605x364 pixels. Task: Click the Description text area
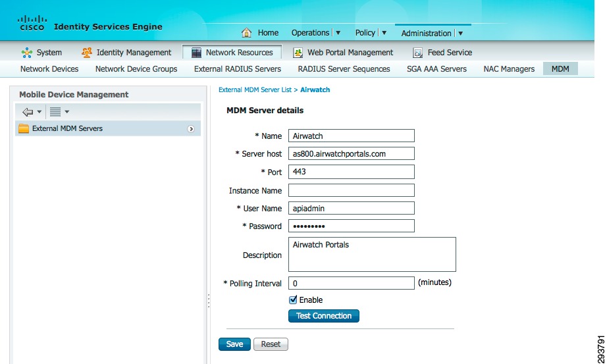coord(373,255)
